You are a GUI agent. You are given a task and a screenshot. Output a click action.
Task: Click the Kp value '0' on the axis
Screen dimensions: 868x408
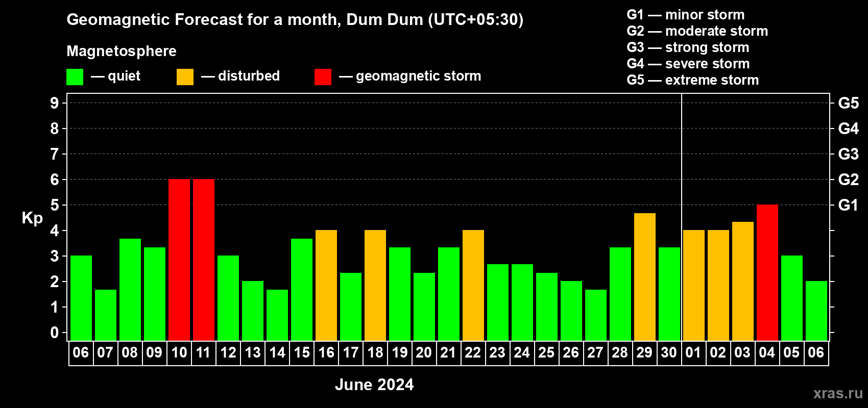[55, 333]
